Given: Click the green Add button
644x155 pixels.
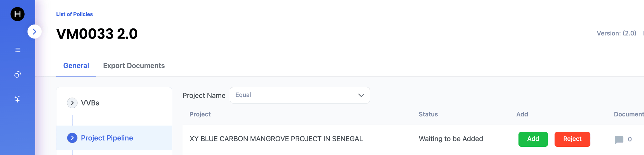Looking at the screenshot, I should [533, 139].
